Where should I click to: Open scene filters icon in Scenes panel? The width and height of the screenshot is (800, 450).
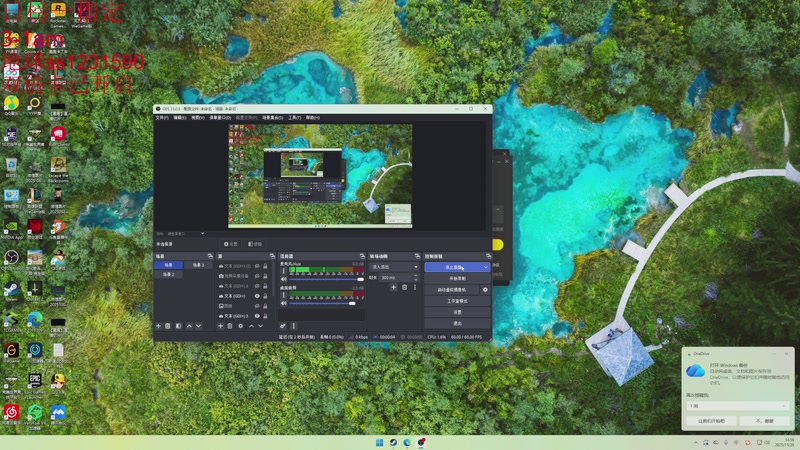[x=179, y=326]
